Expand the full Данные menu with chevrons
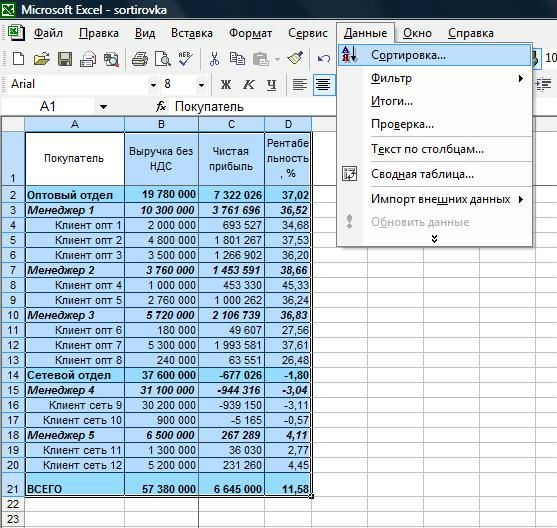This screenshot has width=557, height=528. [434, 239]
